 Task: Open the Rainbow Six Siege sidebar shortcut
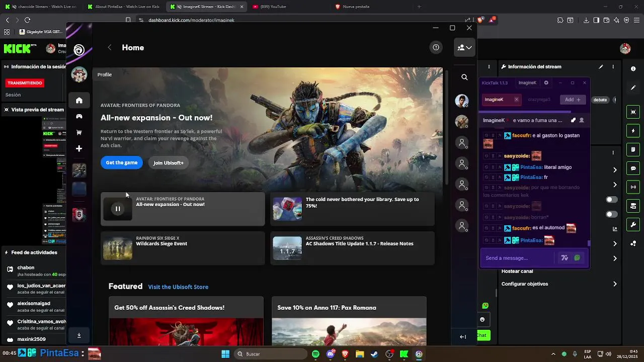tap(79, 215)
